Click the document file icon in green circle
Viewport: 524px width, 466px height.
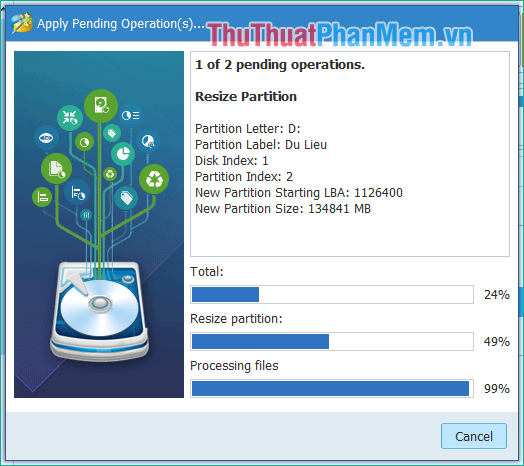[56, 169]
